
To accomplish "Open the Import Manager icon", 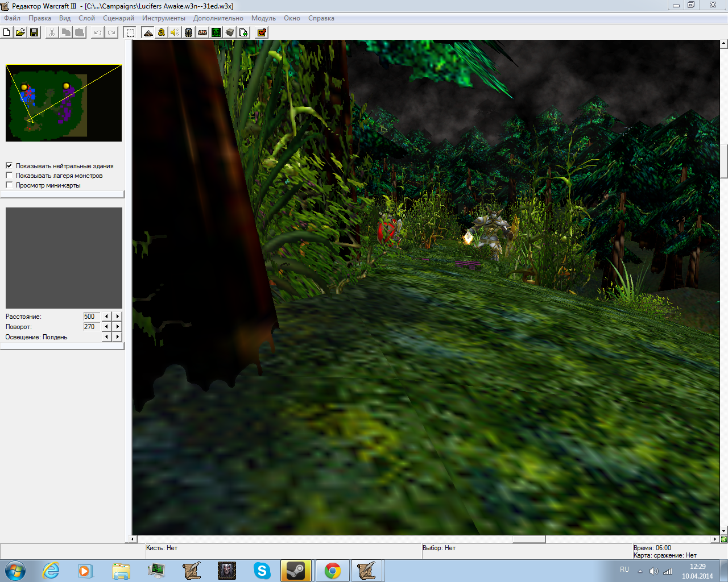I will [x=243, y=32].
